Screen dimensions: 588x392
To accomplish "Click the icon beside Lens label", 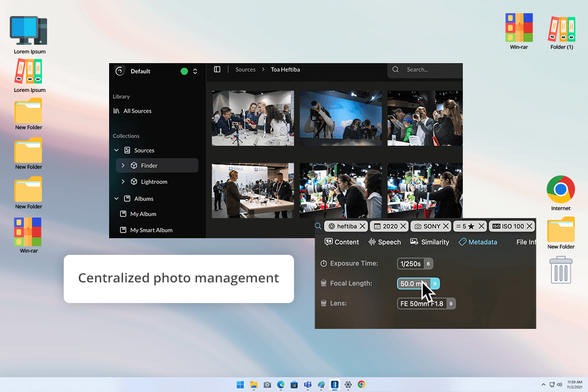I will tap(324, 303).
